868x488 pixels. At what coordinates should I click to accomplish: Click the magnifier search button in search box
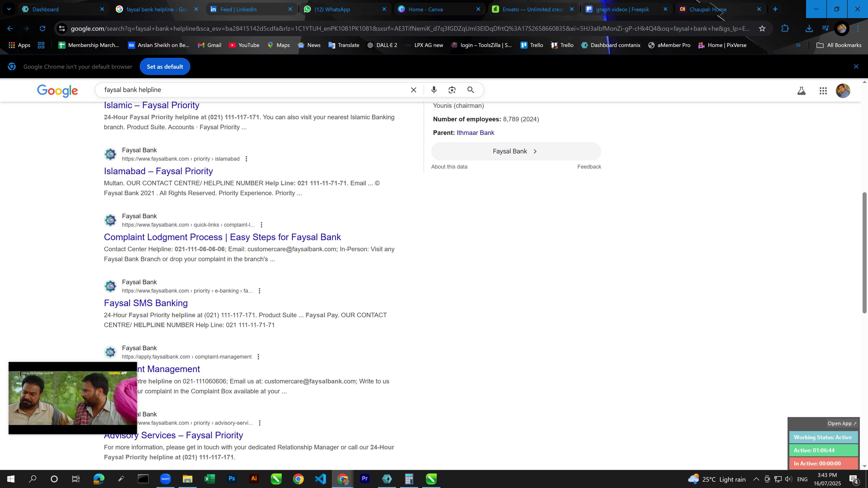tap(470, 90)
